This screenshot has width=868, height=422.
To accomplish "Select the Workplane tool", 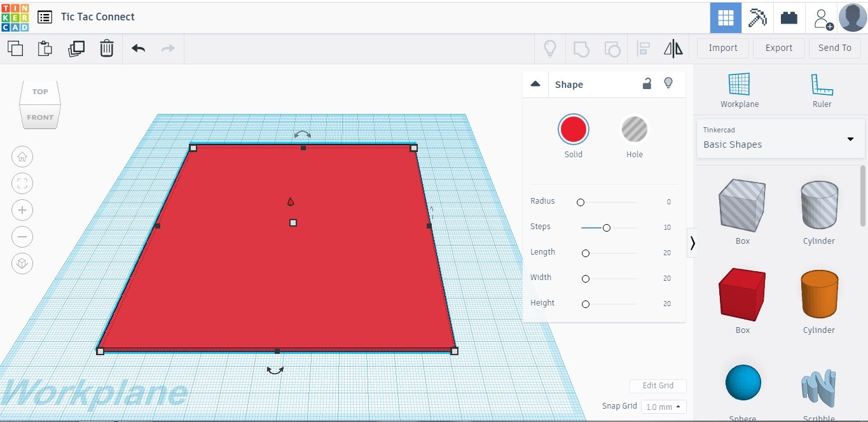I will coord(739,90).
